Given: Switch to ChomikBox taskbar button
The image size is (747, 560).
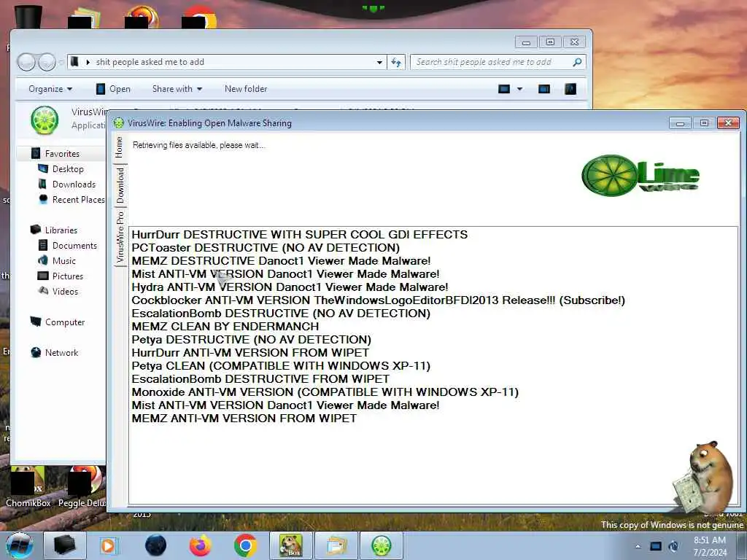Looking at the screenshot, I should pos(290,545).
